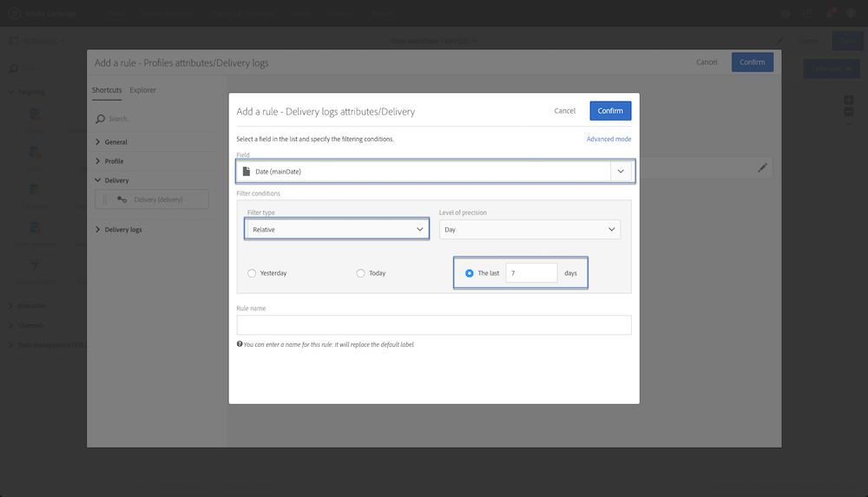This screenshot has width=868, height=497.
Task: Click the pencil icon on background rule row
Action: [x=762, y=167]
